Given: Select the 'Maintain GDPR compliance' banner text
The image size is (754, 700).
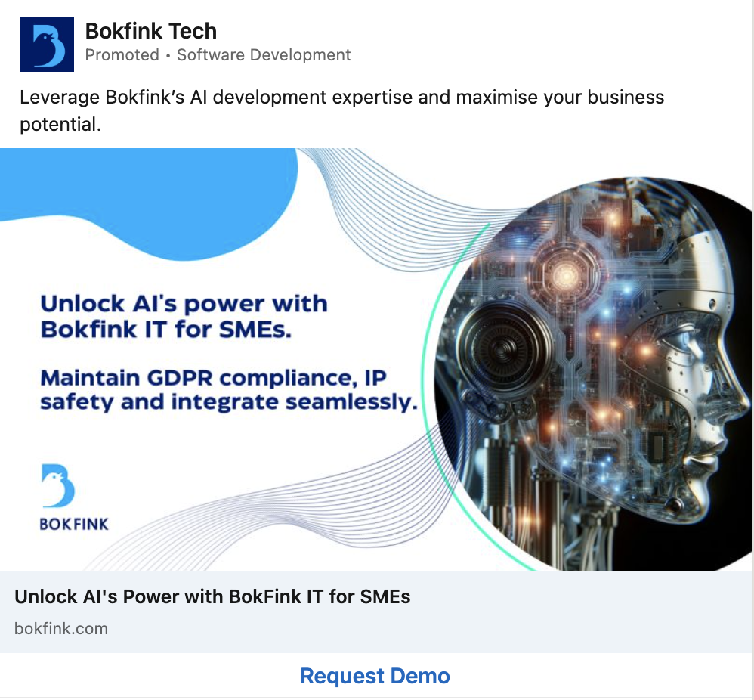Looking at the screenshot, I should (x=229, y=390).
